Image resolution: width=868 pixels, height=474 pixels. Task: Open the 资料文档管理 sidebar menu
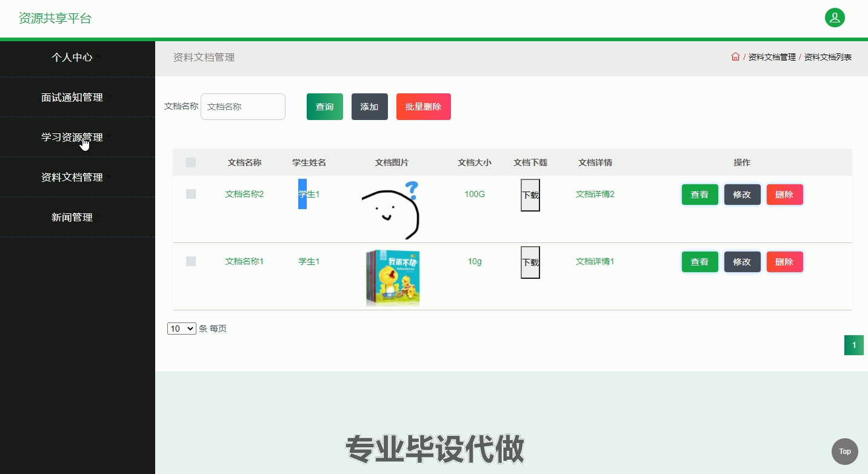coord(72,178)
